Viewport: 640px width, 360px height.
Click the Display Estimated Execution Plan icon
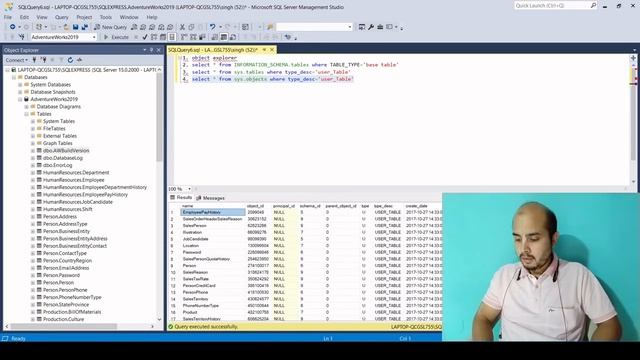tap(154, 37)
